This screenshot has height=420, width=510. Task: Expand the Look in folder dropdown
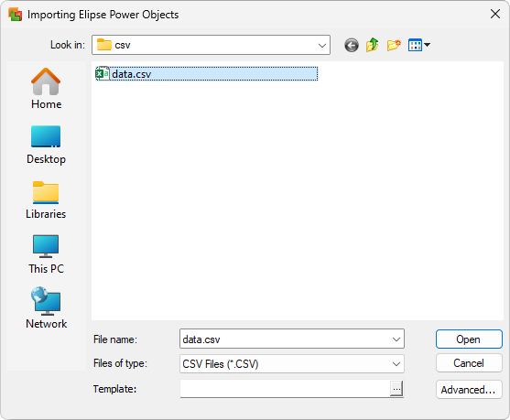coord(322,45)
